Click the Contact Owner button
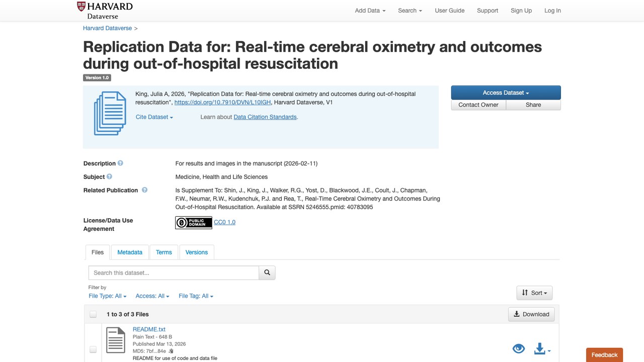The width and height of the screenshot is (644, 362). (478, 105)
